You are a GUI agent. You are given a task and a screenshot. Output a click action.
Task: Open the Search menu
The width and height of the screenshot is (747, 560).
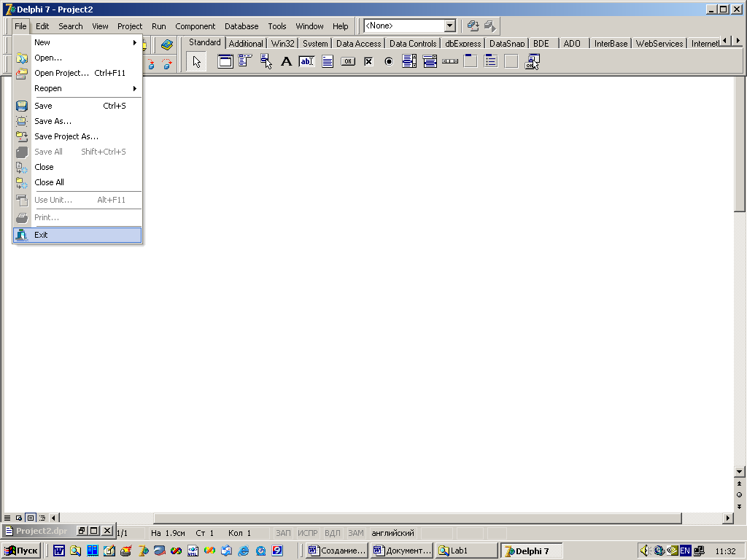coord(71,26)
